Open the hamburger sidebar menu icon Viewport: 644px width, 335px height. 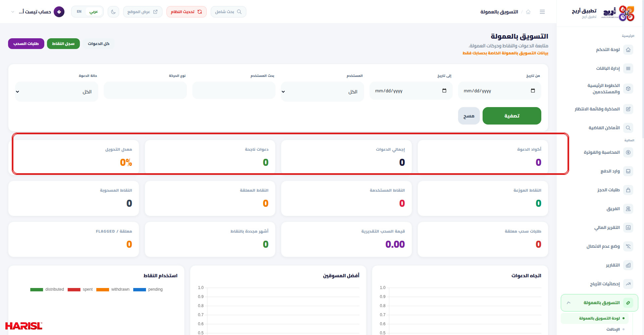[x=542, y=12]
